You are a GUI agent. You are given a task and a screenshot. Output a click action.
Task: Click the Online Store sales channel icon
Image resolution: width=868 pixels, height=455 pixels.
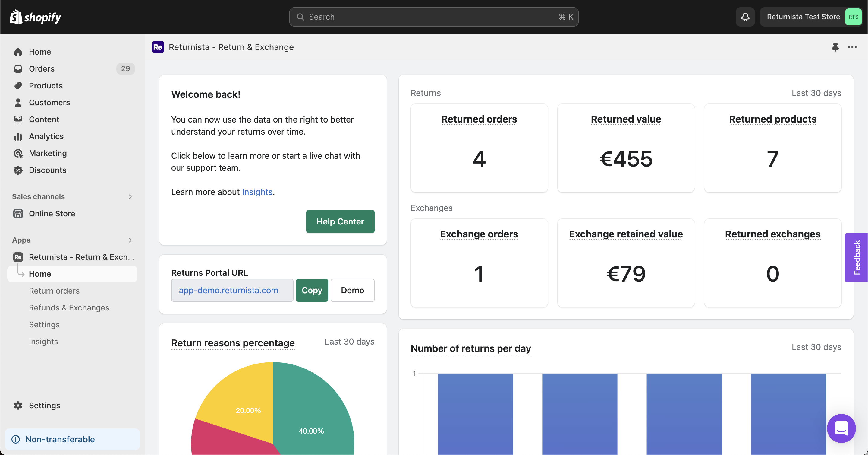click(x=18, y=213)
